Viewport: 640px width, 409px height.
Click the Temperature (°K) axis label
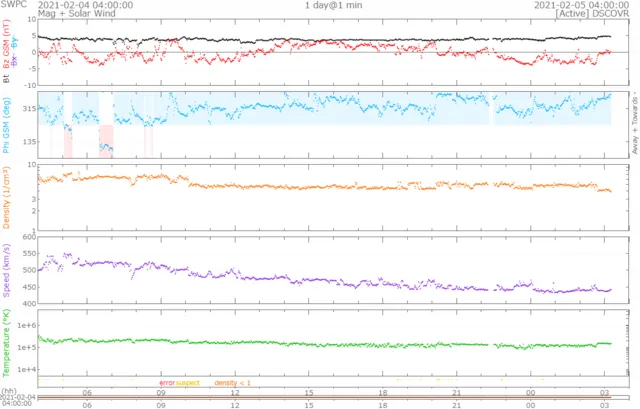(6, 342)
